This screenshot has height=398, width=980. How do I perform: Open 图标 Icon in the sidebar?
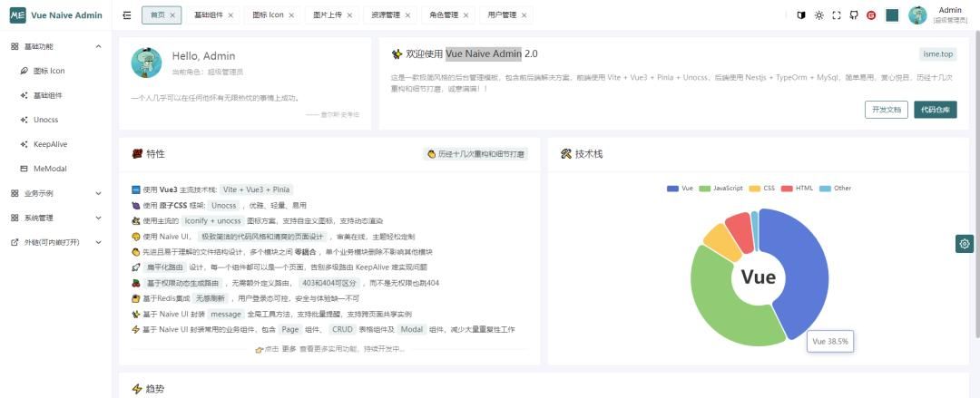click(56, 71)
